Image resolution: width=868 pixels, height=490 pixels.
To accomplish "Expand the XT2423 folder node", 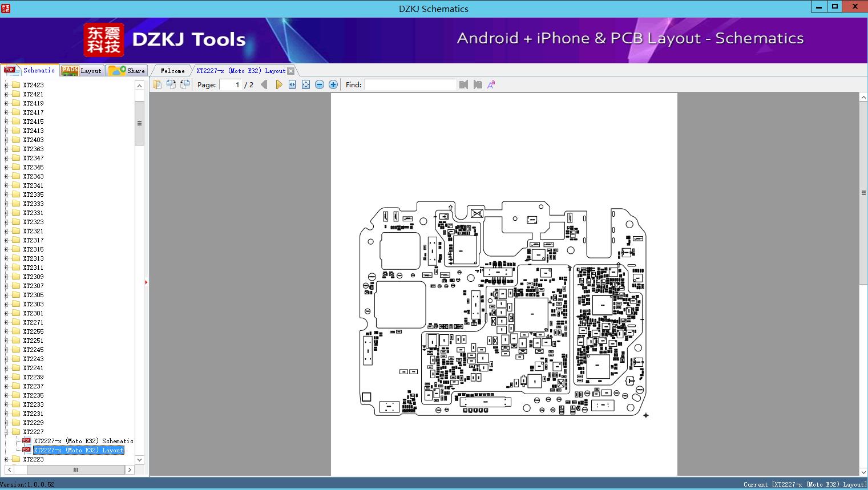I will [x=6, y=85].
